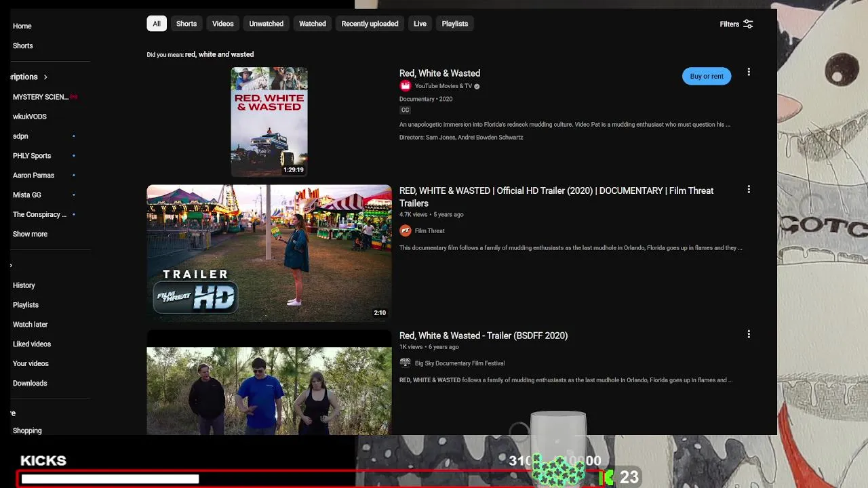Open the Filters icon
The image size is (868, 488).
[x=748, y=24]
